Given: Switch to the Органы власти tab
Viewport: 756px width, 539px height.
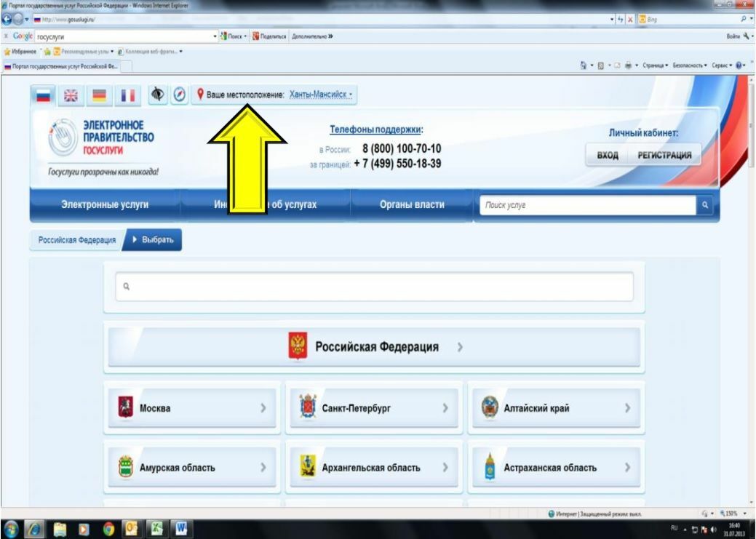Looking at the screenshot, I should 412,204.
